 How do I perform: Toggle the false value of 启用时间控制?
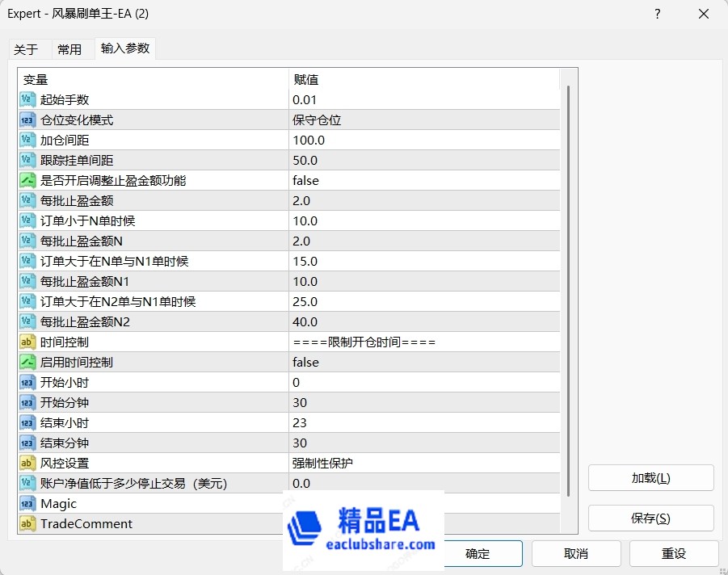pyautogui.click(x=306, y=363)
